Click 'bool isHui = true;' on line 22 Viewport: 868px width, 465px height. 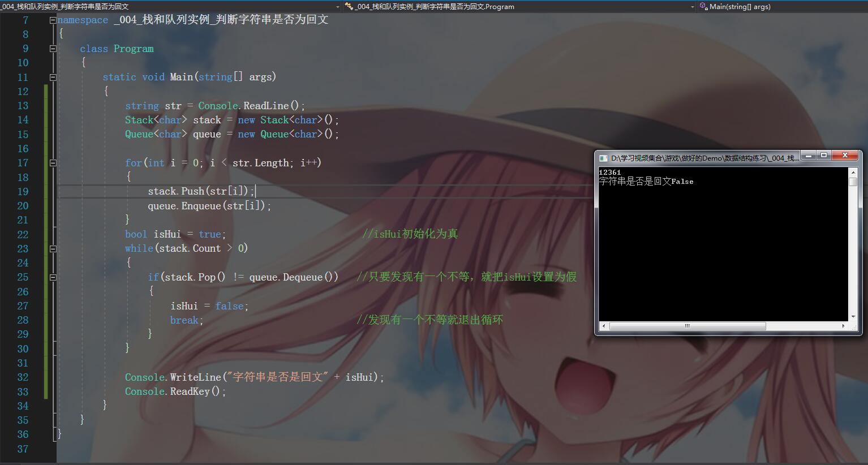[x=175, y=234]
